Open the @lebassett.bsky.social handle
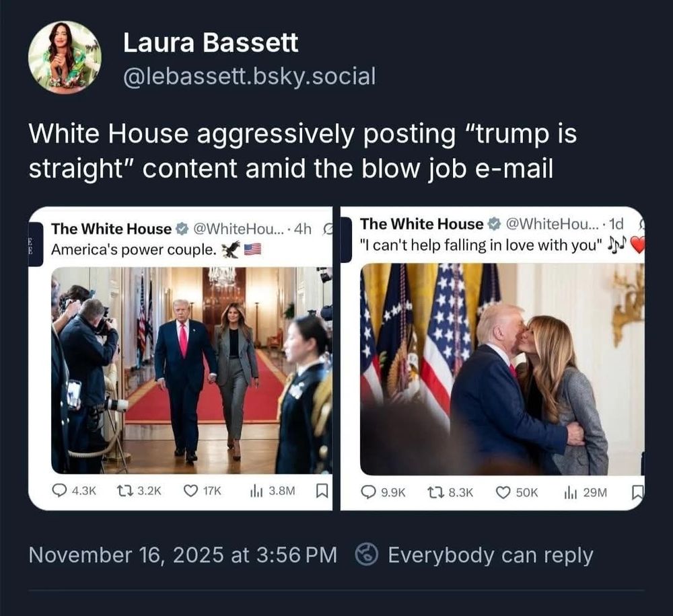This screenshot has height=616, width=673. tap(250, 77)
